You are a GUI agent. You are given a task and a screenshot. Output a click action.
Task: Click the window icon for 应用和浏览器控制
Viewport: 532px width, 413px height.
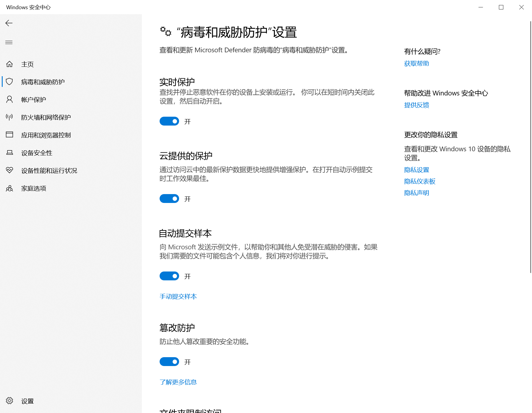(x=9, y=135)
